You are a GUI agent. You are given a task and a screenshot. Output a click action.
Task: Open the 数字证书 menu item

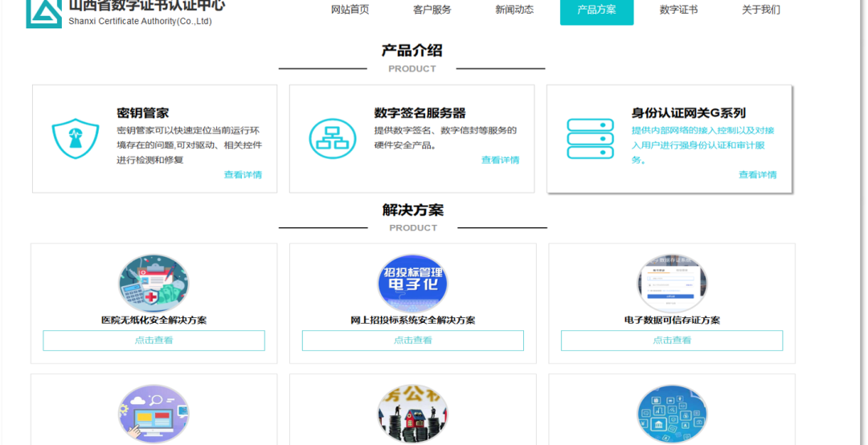click(678, 10)
